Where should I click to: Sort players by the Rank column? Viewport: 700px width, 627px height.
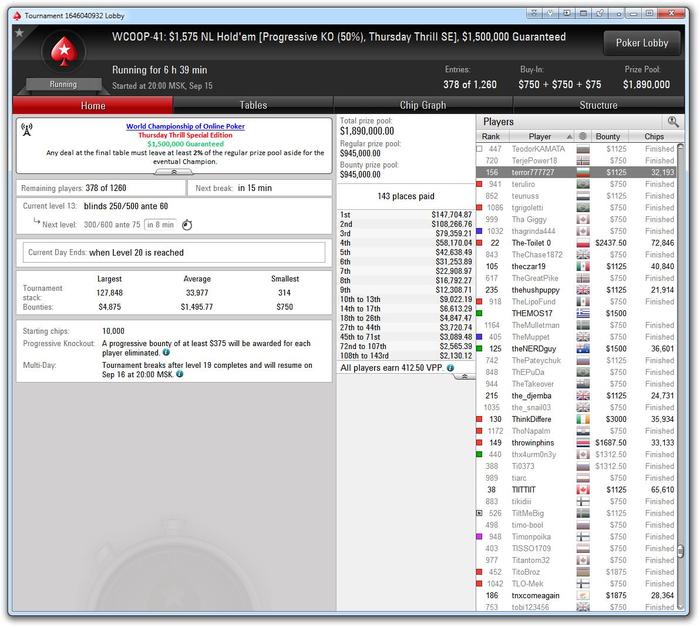[491, 136]
